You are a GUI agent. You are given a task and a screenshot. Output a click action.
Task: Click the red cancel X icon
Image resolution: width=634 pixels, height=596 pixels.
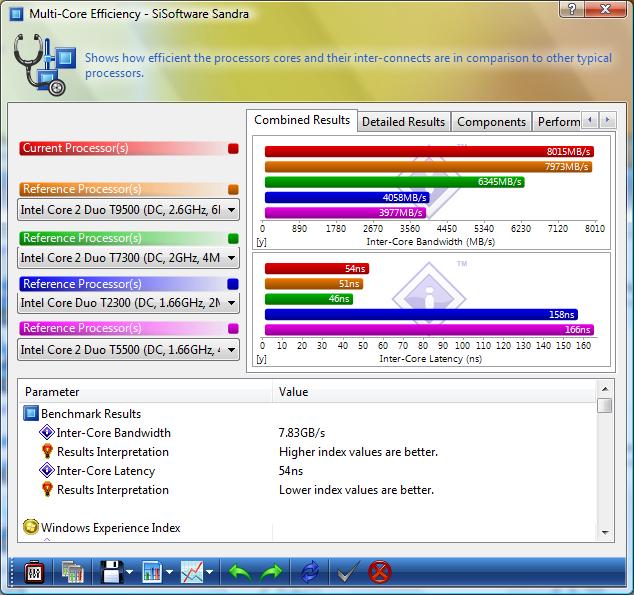[380, 572]
